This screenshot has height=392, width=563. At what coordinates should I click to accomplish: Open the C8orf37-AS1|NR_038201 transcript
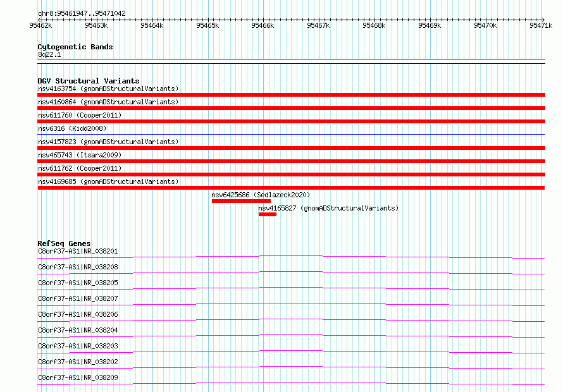78,251
